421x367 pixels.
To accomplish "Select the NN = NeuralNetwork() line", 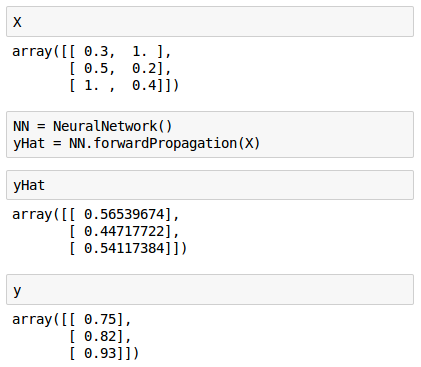I will [92, 126].
